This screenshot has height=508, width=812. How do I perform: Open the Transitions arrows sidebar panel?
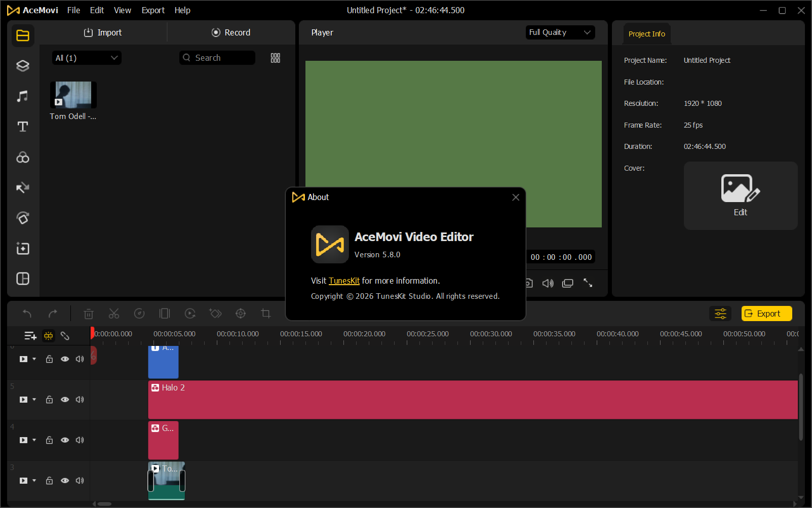pyautogui.click(x=23, y=188)
